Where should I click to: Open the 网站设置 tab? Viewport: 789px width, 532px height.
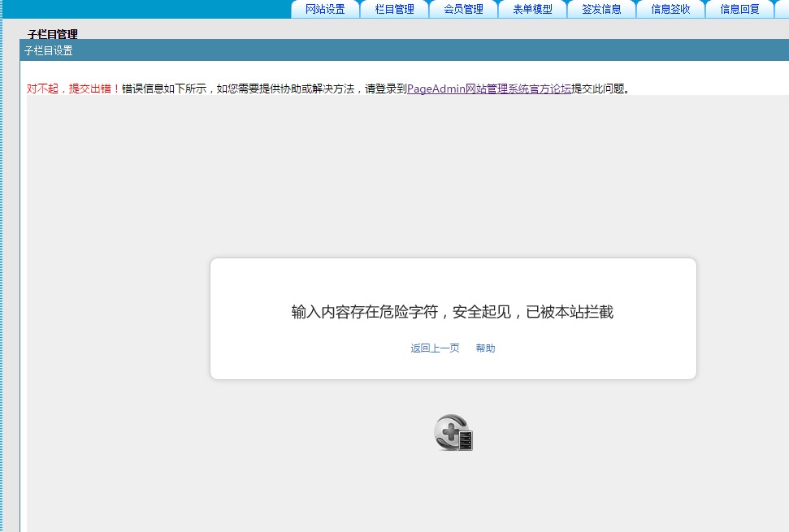coord(325,9)
